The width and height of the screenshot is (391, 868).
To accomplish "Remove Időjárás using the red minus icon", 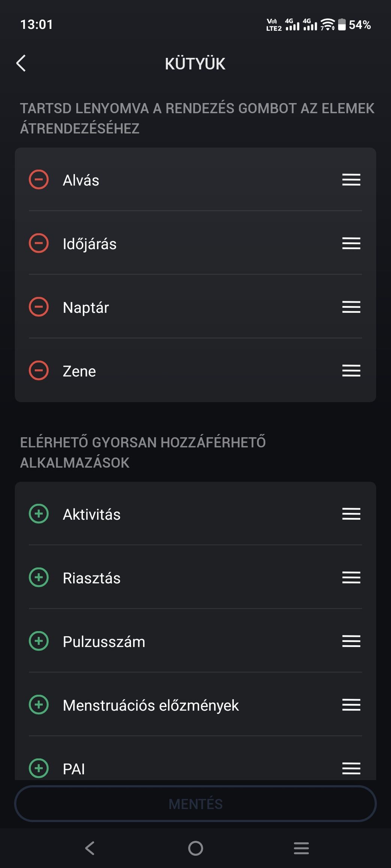I will [39, 243].
